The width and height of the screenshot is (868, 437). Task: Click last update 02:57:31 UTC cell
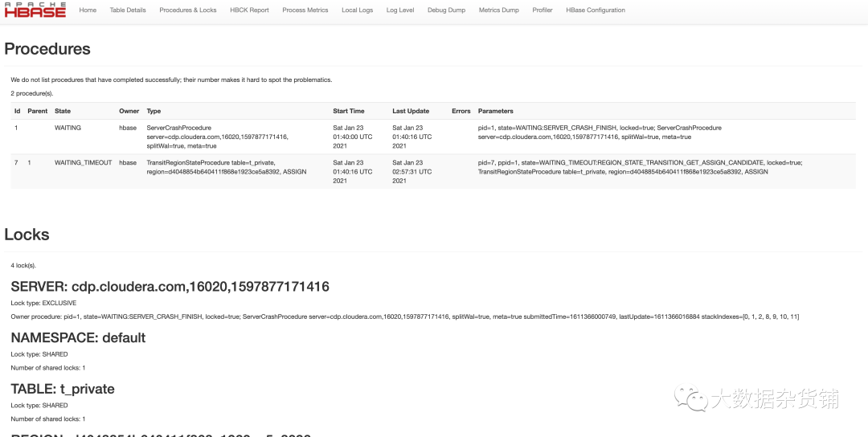click(411, 171)
